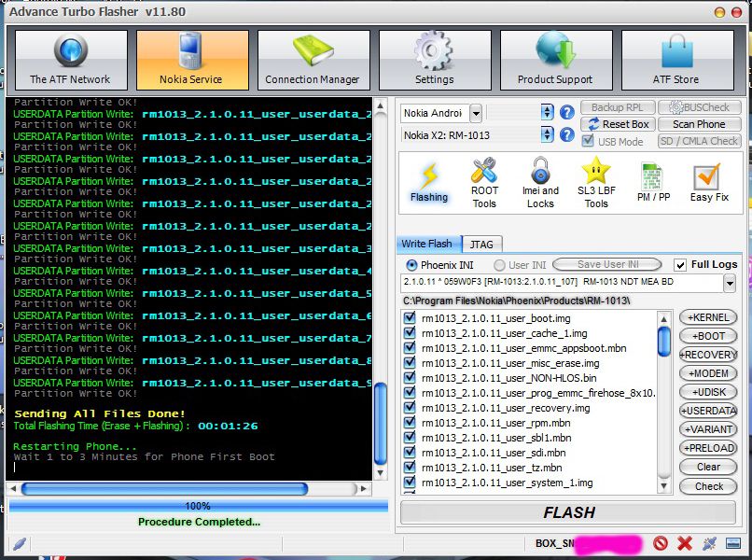Open Connection Manager

pos(313,61)
